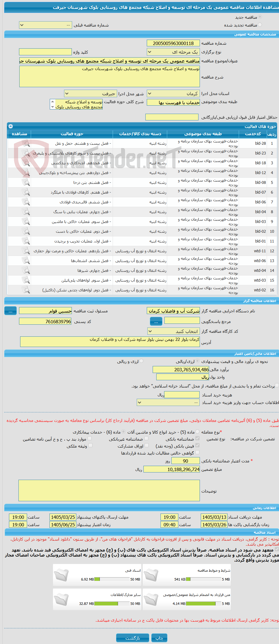Viewport: 279px width, 644px height.
Task: Open view icon for row bld-07
Action: [26, 192]
